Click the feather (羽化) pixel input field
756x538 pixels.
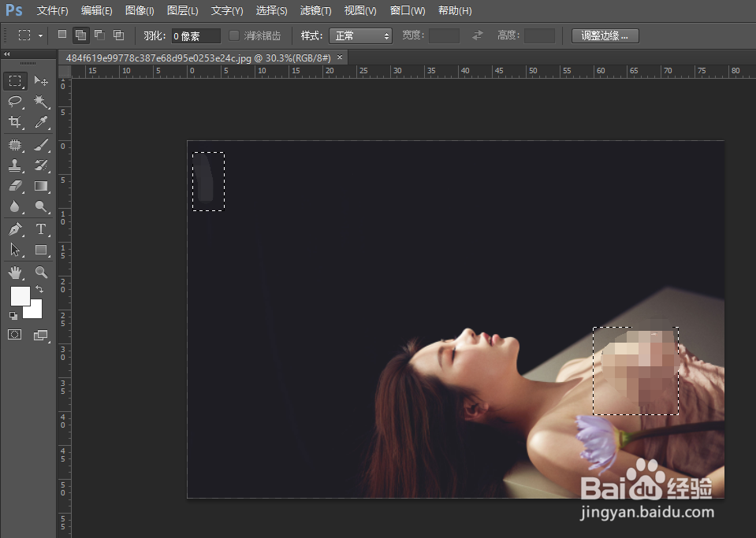[x=196, y=35]
